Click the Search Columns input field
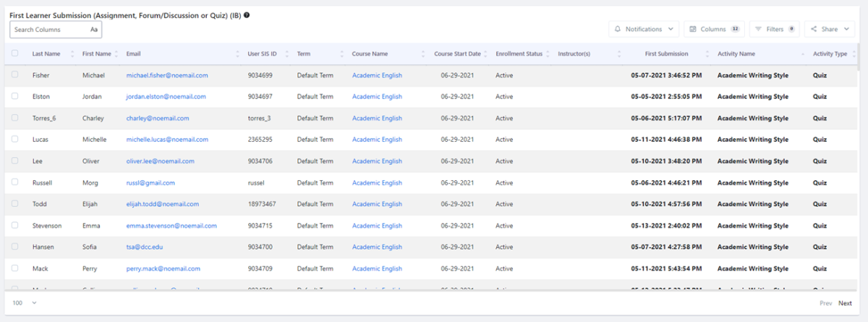The height and width of the screenshot is (322, 868). [x=49, y=30]
